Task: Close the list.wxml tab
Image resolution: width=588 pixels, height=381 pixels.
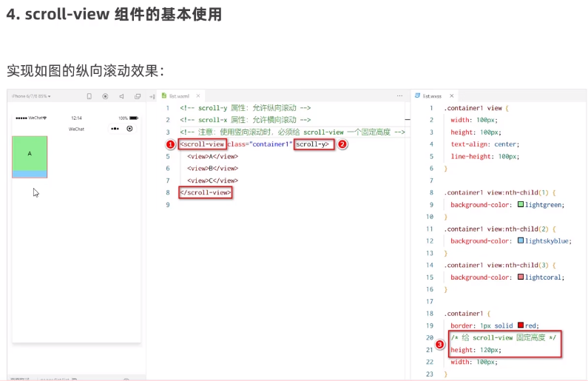Action: pos(198,96)
